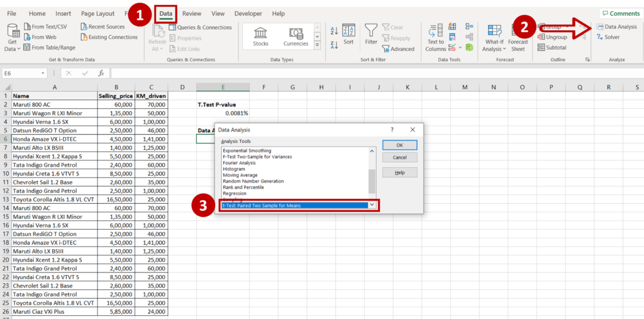Image resolution: width=644 pixels, height=319 pixels.
Task: Run Flash Fill
Action: [x=452, y=26]
